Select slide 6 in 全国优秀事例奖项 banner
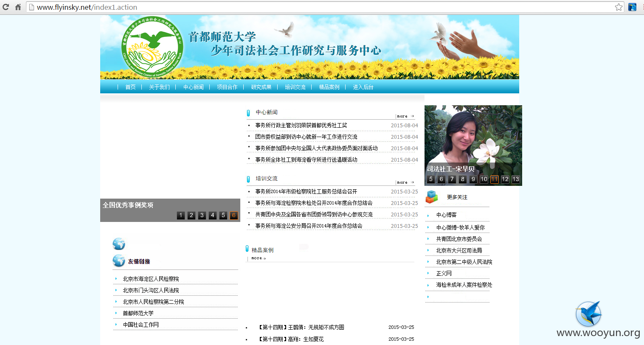This screenshot has width=644, height=345. tap(234, 215)
